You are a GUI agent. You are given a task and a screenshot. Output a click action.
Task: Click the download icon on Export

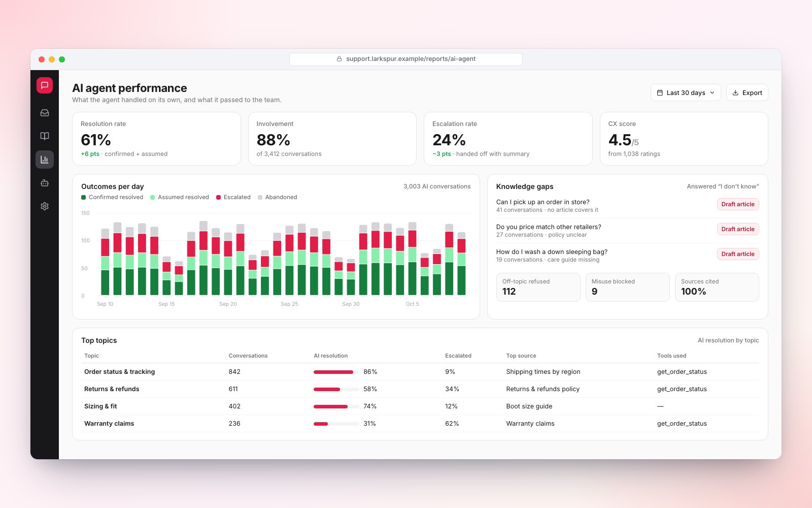[735, 93]
